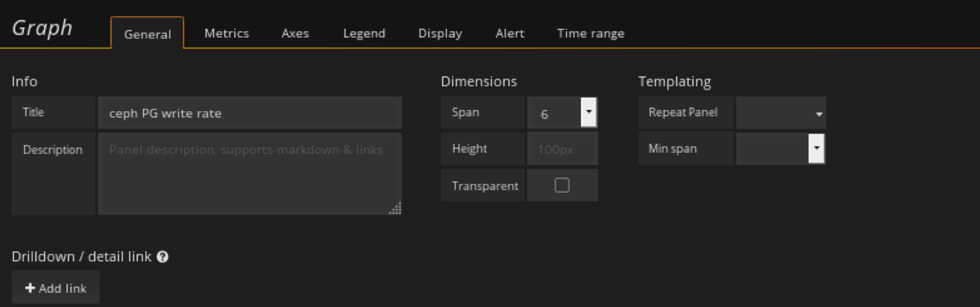Expand the Repeat Panel dropdown
980x307 pixels.
[x=781, y=113]
